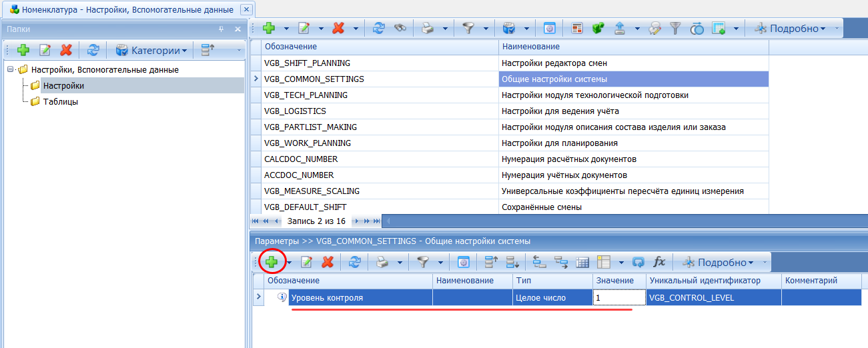Select Уровень контроля parameter row
868x348 pixels.
coord(557,297)
